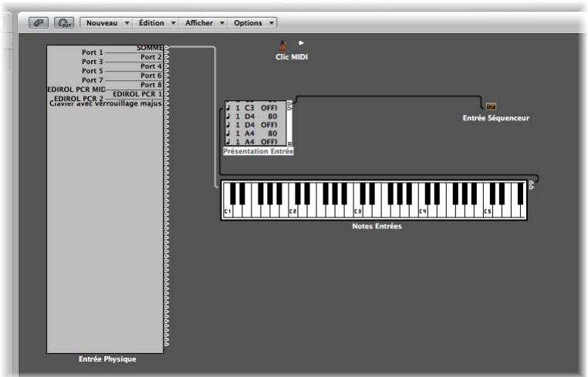Click the EDIROL PCR 1 port row
The image size is (588, 377).
(x=137, y=94)
